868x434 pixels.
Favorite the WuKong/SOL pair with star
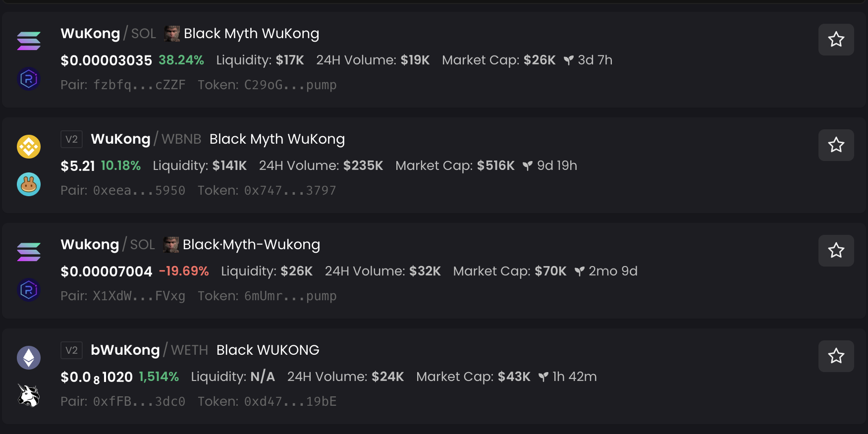836,40
